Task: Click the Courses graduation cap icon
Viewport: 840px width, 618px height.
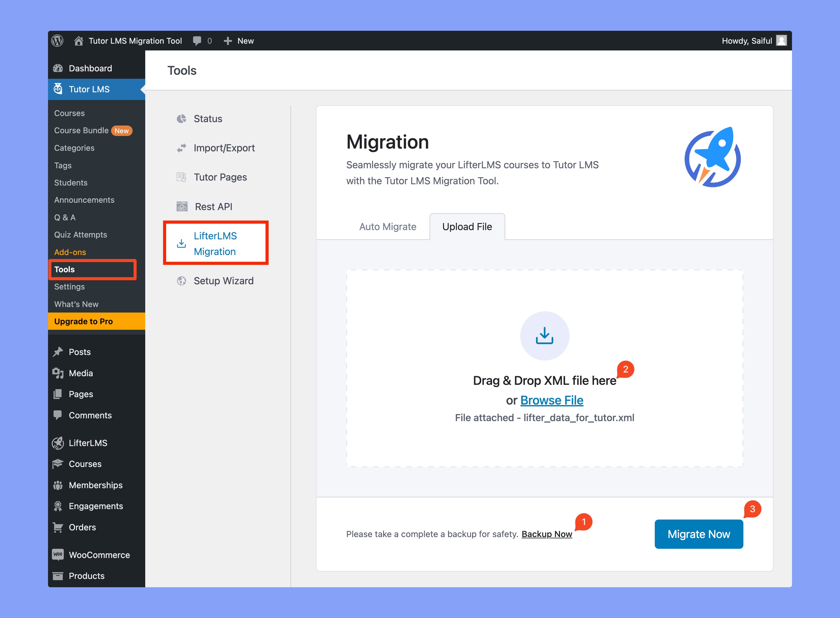Action: tap(58, 464)
